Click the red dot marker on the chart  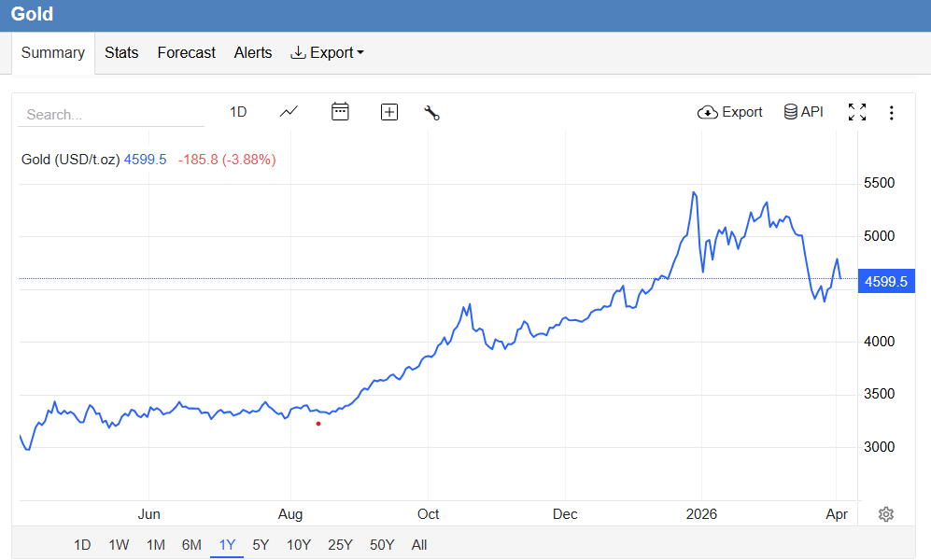[318, 423]
